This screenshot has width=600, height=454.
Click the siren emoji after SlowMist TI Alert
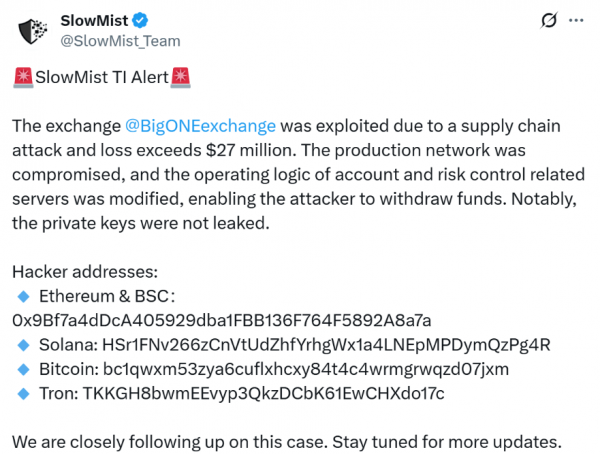coord(180,77)
